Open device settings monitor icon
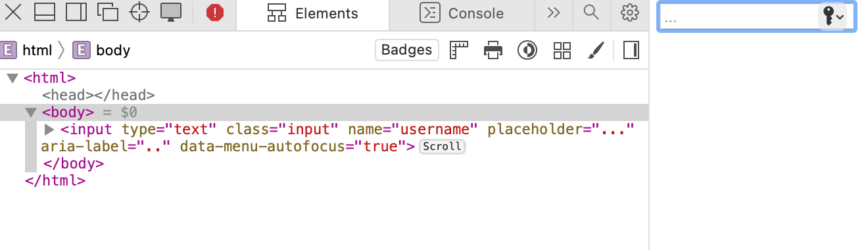 click(x=171, y=12)
